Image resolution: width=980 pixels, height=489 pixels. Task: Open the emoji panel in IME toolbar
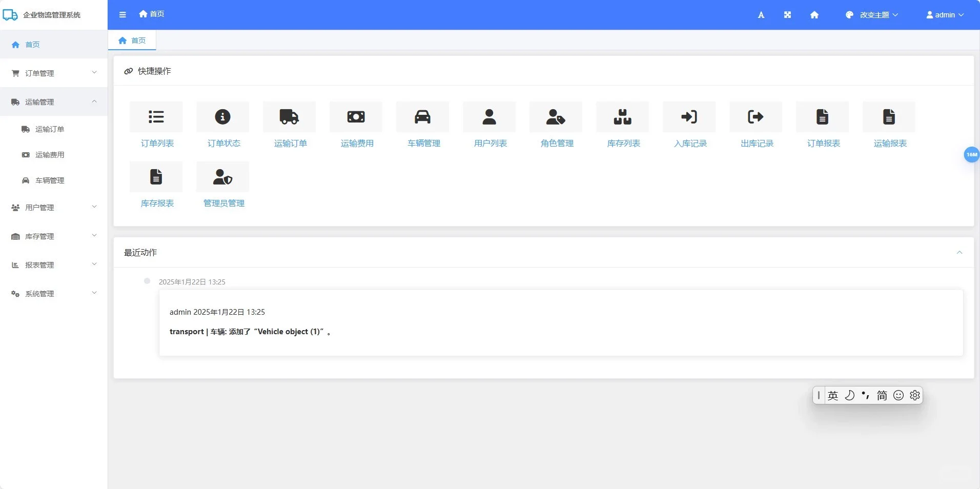pos(899,395)
